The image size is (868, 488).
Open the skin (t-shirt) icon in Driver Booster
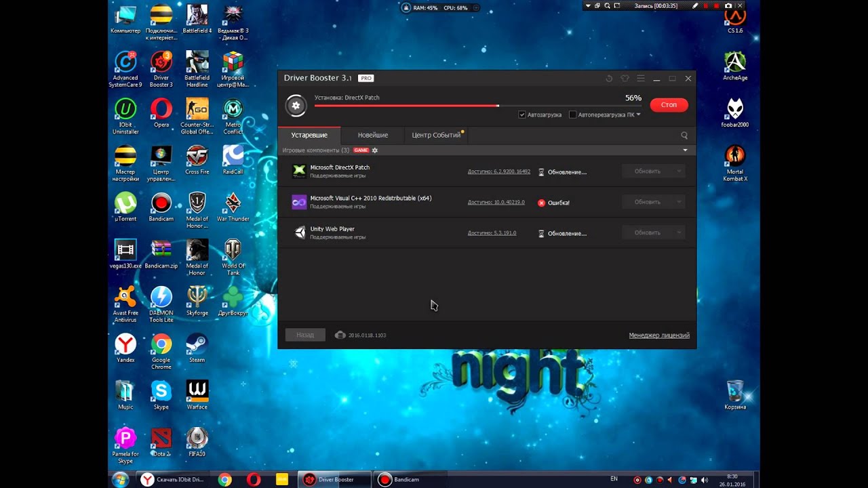pos(625,79)
